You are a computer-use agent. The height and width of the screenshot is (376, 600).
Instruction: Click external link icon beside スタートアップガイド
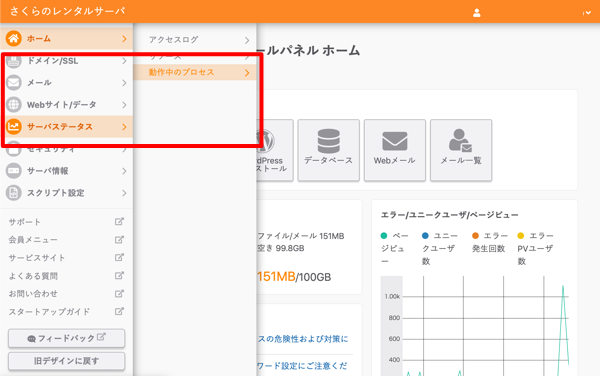click(119, 311)
